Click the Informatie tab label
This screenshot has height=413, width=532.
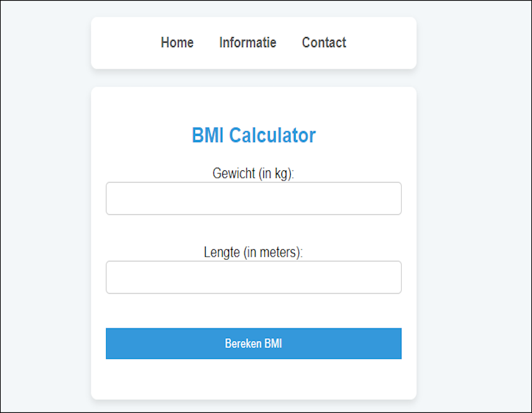(248, 43)
